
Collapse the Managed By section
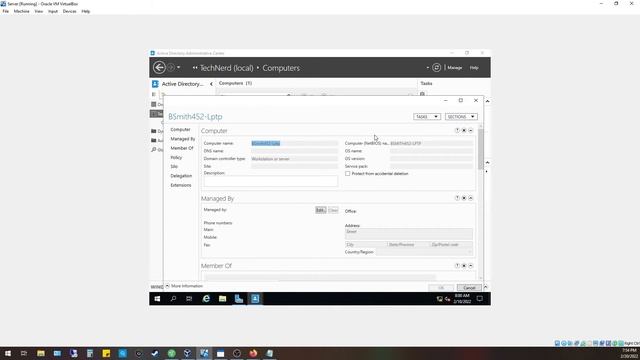coord(471,198)
